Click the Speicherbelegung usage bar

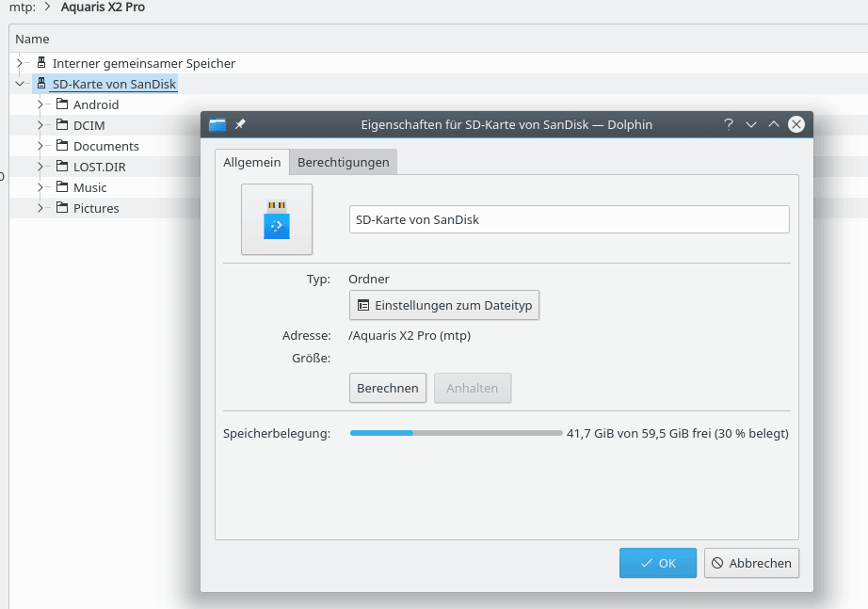pyautogui.click(x=457, y=433)
